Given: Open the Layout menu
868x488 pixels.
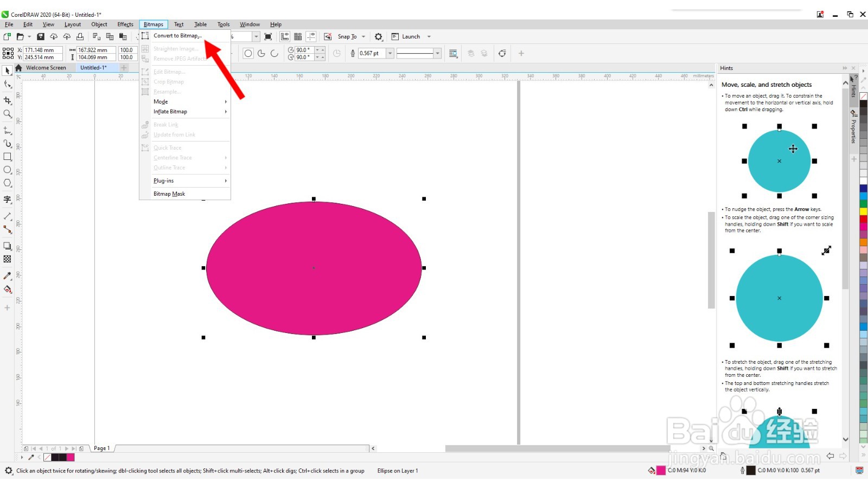Looking at the screenshot, I should [x=73, y=24].
